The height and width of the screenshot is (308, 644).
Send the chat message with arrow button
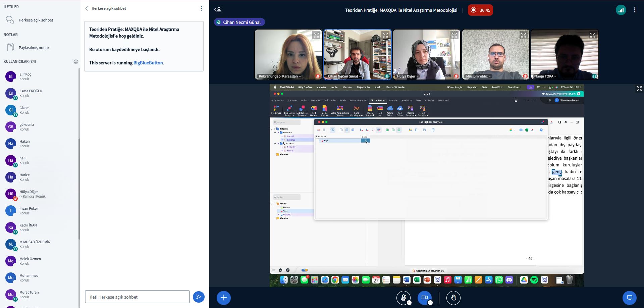click(x=199, y=297)
